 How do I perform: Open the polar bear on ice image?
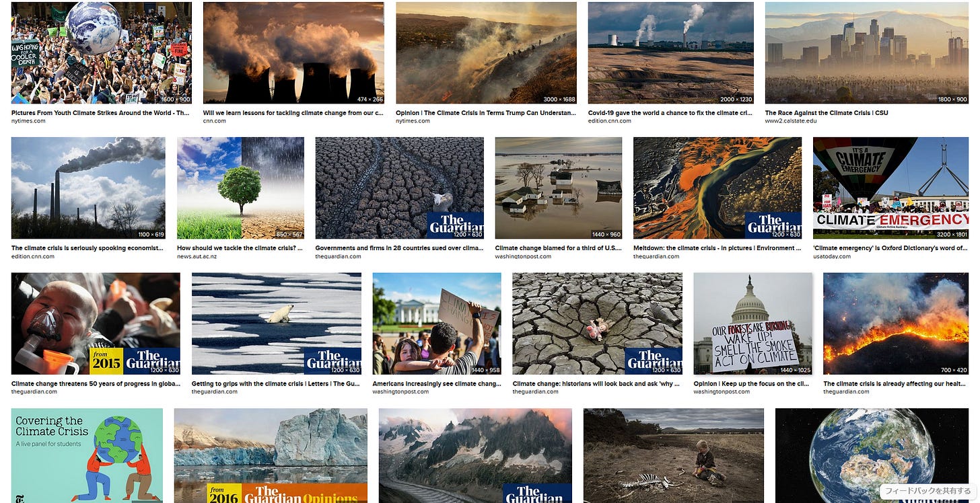pyautogui.click(x=277, y=323)
